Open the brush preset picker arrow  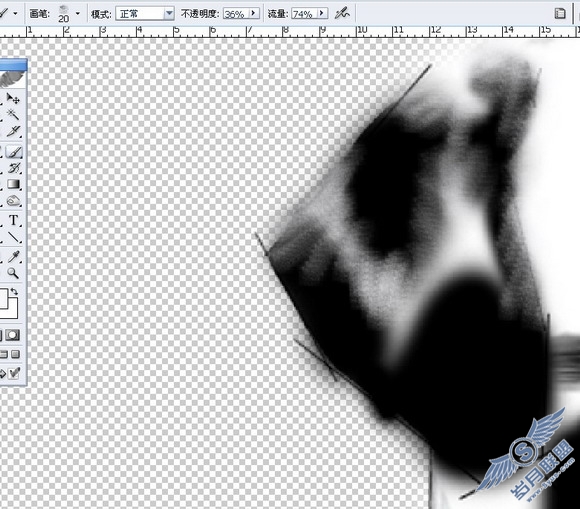[78, 14]
